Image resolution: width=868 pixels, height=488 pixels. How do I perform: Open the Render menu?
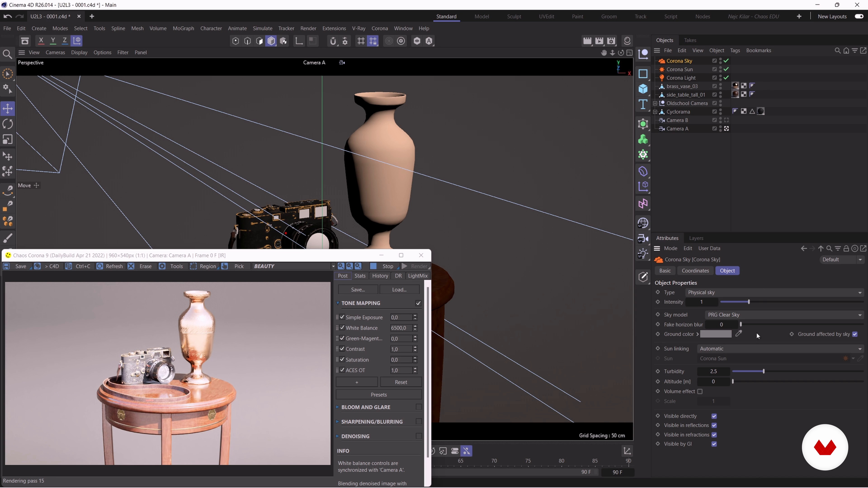pos(308,29)
